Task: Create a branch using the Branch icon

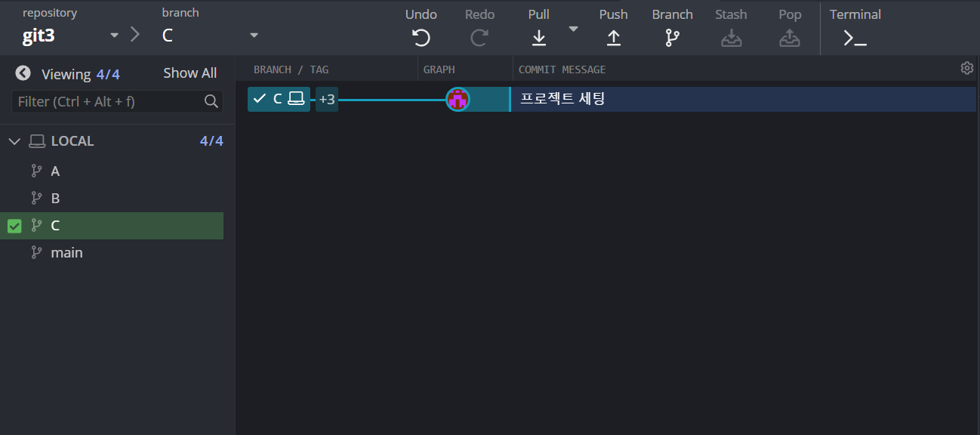Action: click(x=672, y=38)
